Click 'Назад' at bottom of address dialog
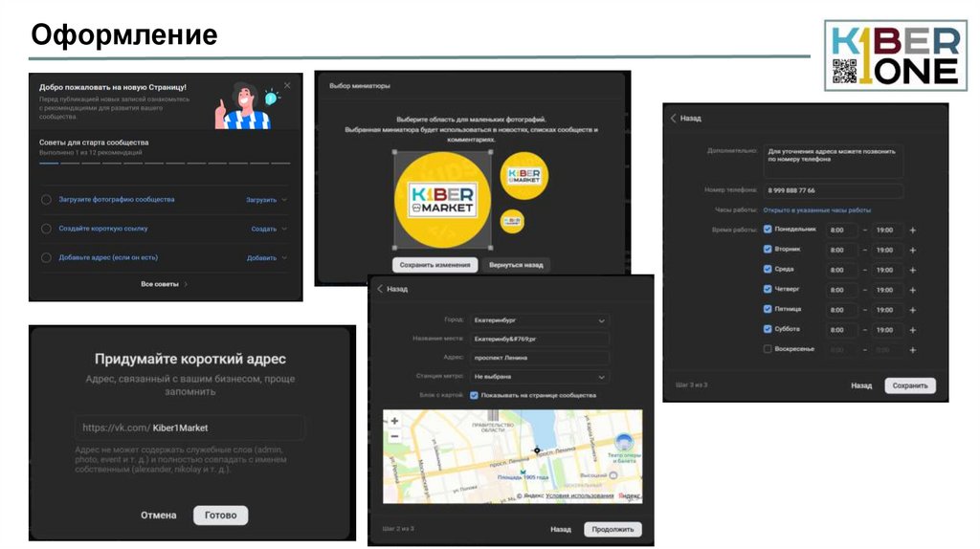 point(561,530)
